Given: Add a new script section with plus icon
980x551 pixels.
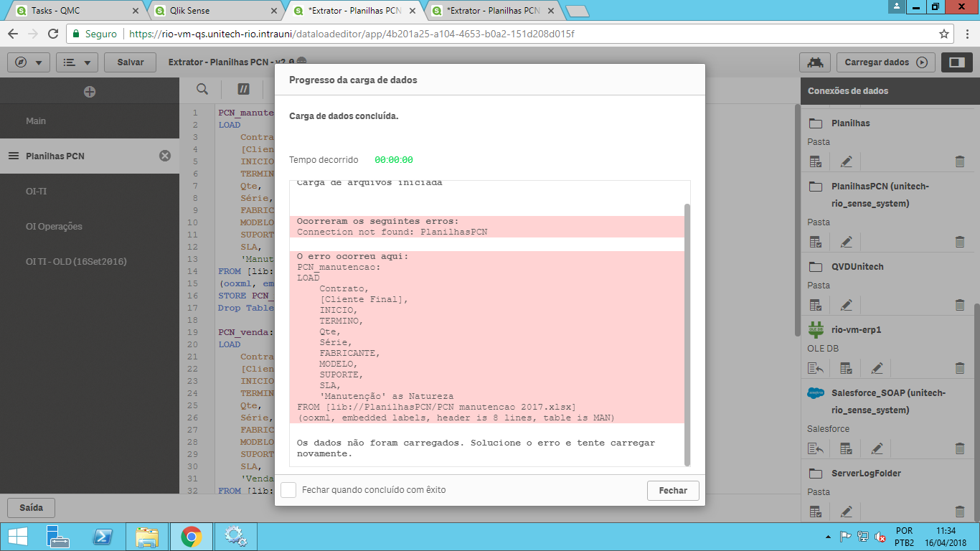Looking at the screenshot, I should 90,91.
